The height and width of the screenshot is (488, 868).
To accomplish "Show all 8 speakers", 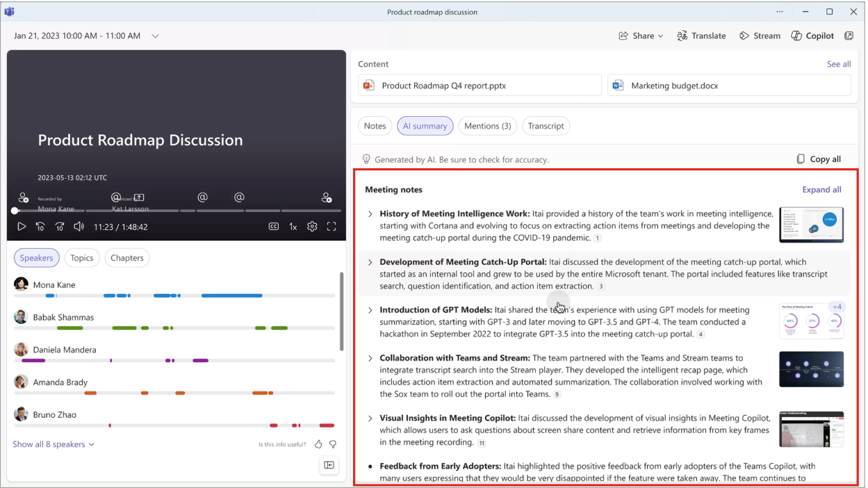I will click(x=49, y=444).
